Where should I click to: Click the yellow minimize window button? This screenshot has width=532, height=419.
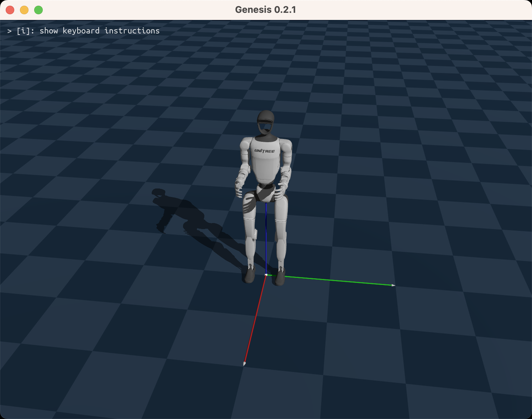24,10
